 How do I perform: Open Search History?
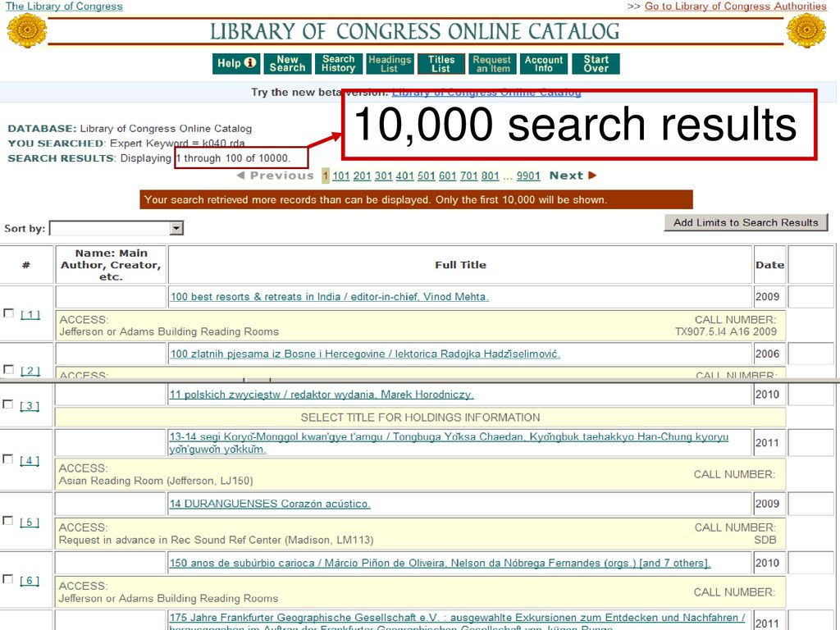339,63
